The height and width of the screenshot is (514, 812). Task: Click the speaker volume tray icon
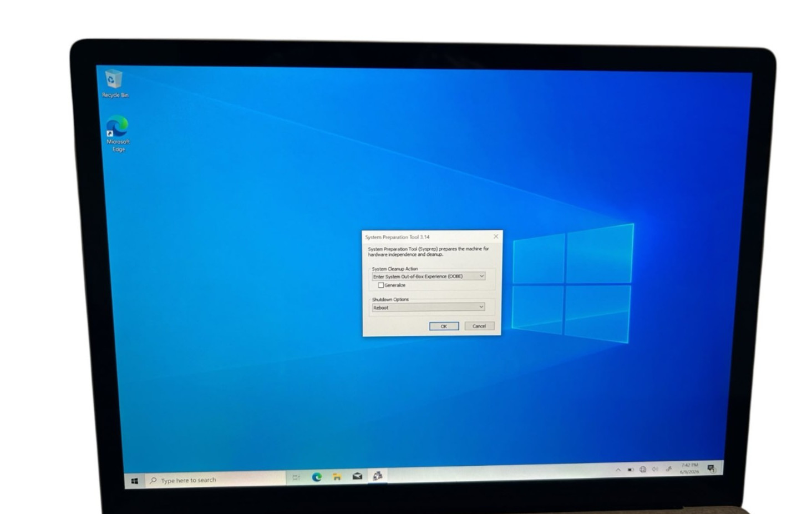pos(655,469)
